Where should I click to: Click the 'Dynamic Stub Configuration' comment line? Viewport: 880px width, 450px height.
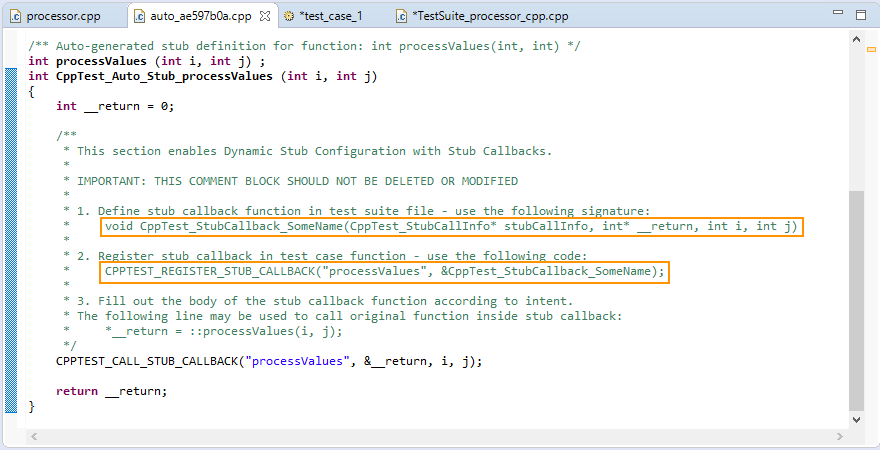pyautogui.click(x=314, y=151)
